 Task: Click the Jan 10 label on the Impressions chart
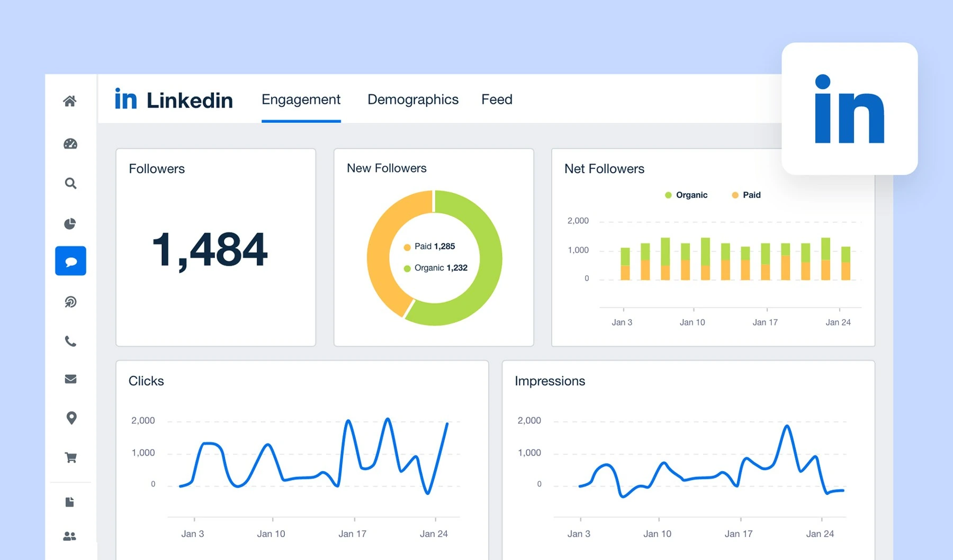click(657, 534)
